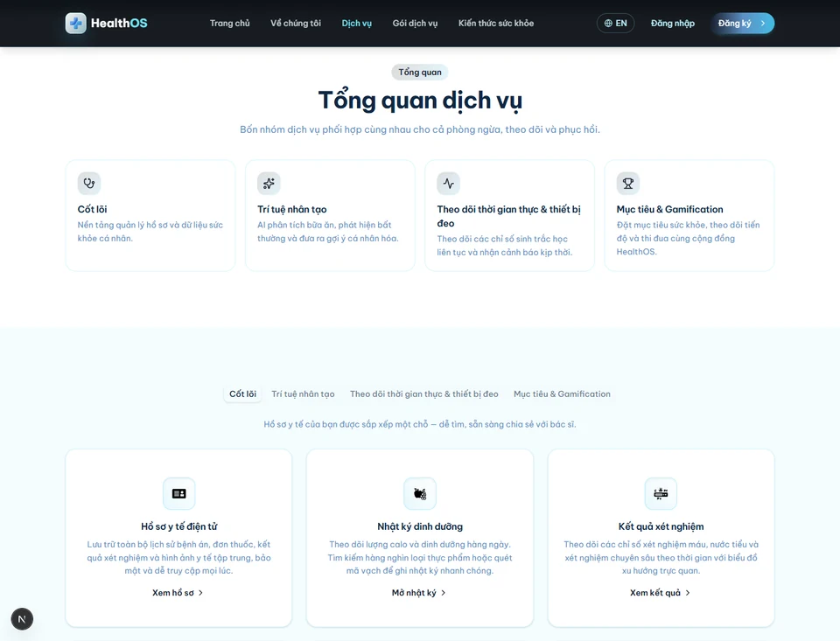Screen dimensions: 840x641
Task: Switch to Theo dõi thời gian thực & thiết bị đeo tab
Action: click(424, 394)
